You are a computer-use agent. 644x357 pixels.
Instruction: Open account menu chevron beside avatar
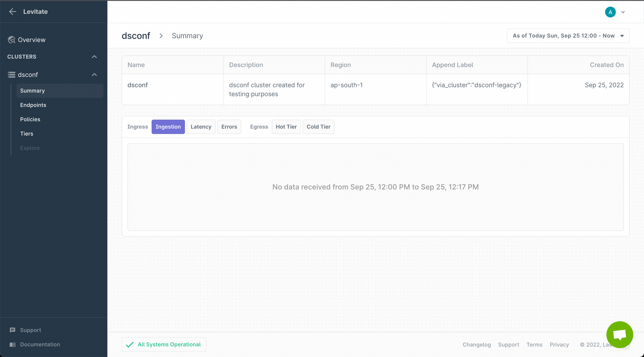pos(623,12)
